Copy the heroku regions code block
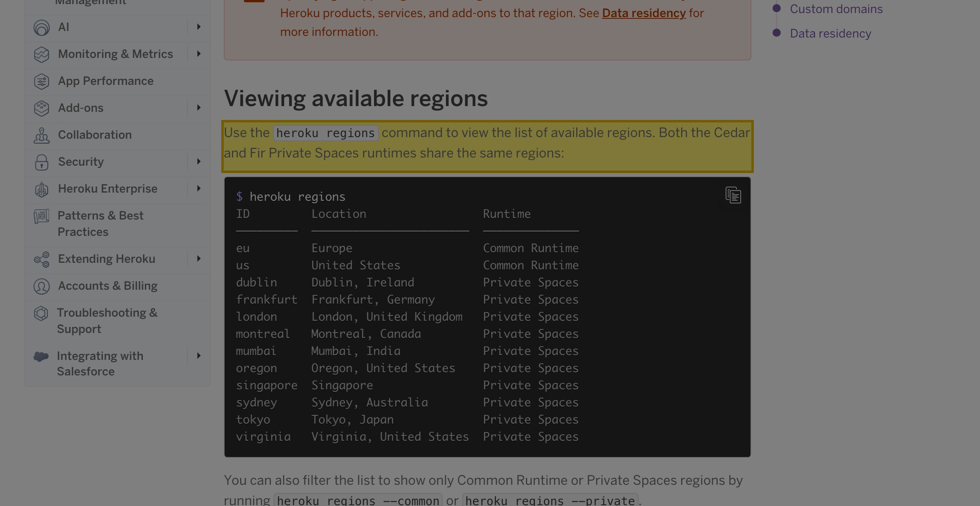 (733, 195)
